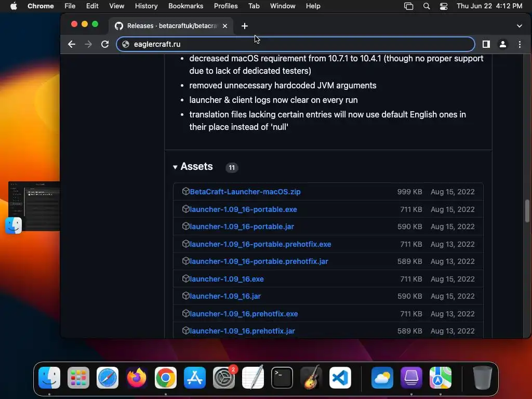Download launcher-1.09_16.exe
This screenshot has width=532, height=399.
(227, 279)
